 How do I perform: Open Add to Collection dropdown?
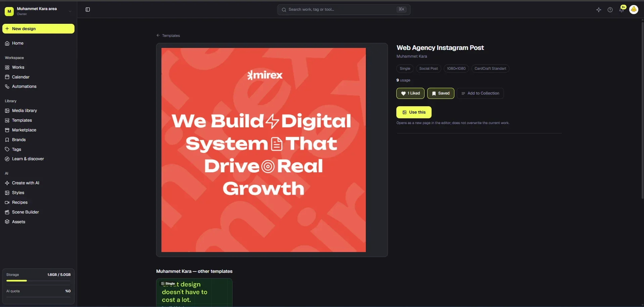[480, 93]
